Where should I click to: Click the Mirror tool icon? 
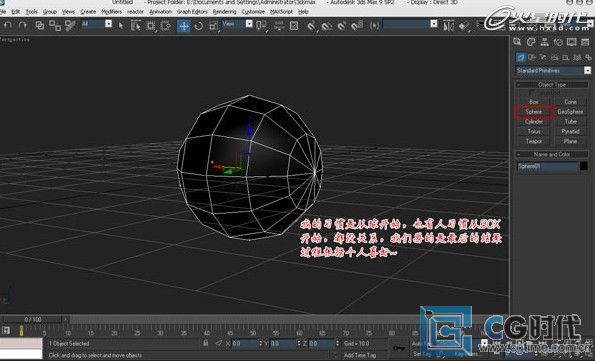[449, 26]
